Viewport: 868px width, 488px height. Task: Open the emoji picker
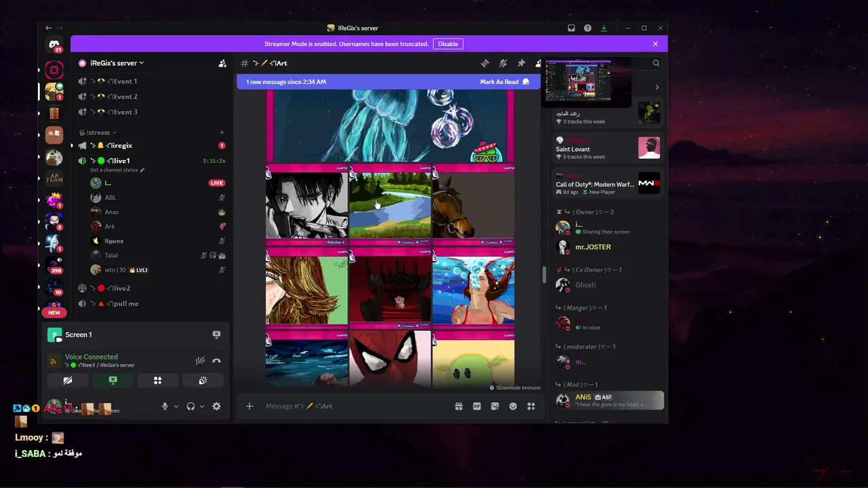513,406
